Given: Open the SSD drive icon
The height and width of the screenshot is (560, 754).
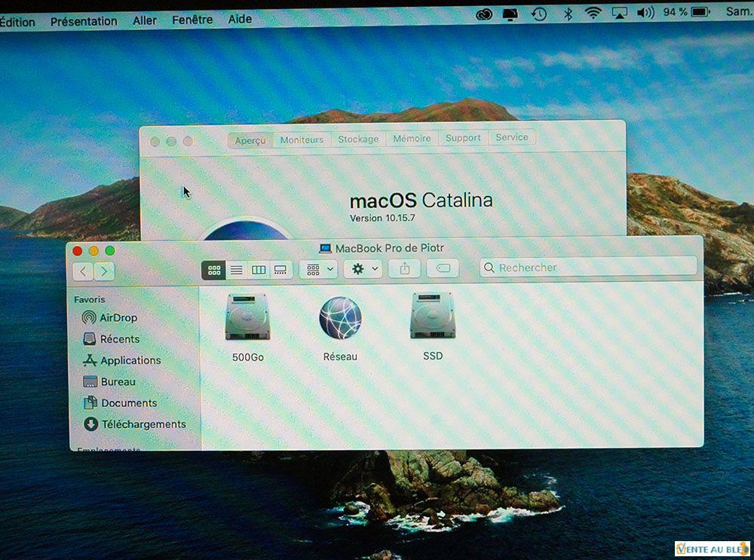Looking at the screenshot, I should tap(433, 317).
